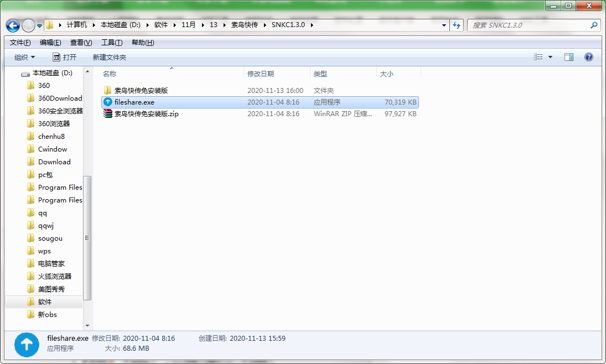Click file name 索鸟快传免安装版.zip

(x=147, y=113)
